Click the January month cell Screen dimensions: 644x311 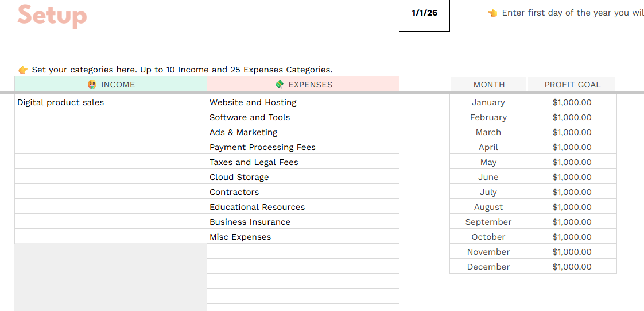488,102
